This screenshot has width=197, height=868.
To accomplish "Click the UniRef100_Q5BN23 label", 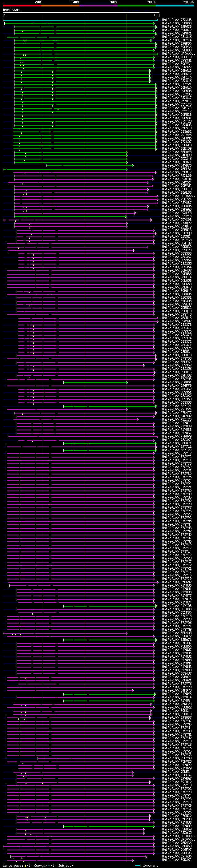I will point(177,230).
